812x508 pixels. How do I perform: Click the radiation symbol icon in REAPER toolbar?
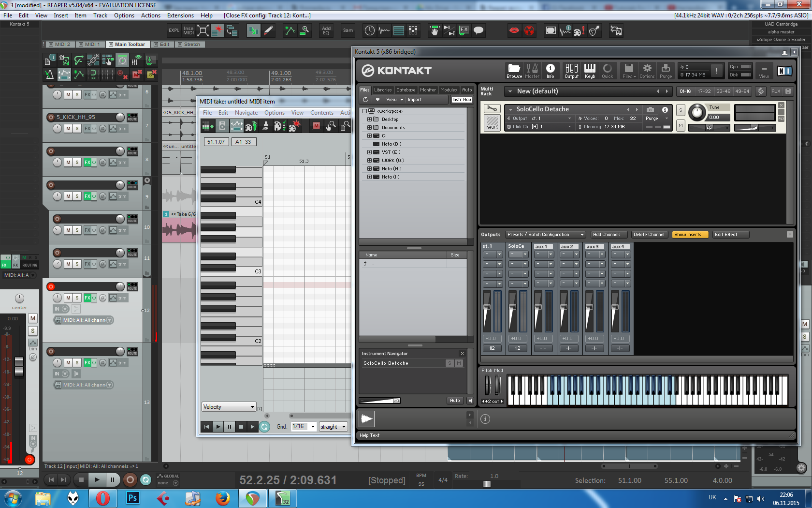click(x=529, y=30)
